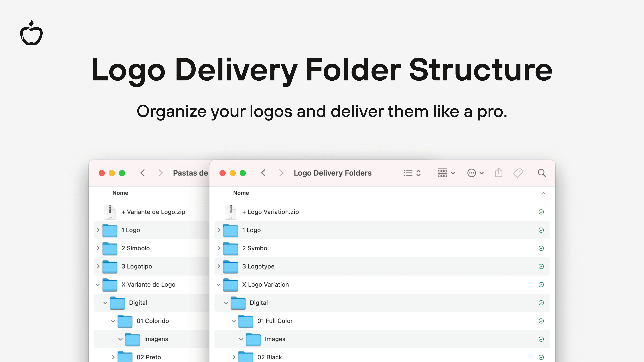Open search in Logo Delivery Folders window
This screenshot has width=644, height=362.
coord(542,173)
